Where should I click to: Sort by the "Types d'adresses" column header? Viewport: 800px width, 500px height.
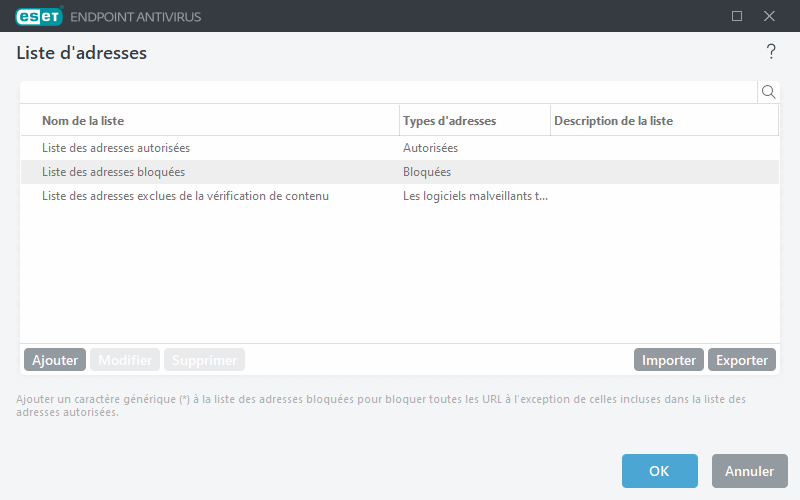pyautogui.click(x=474, y=120)
